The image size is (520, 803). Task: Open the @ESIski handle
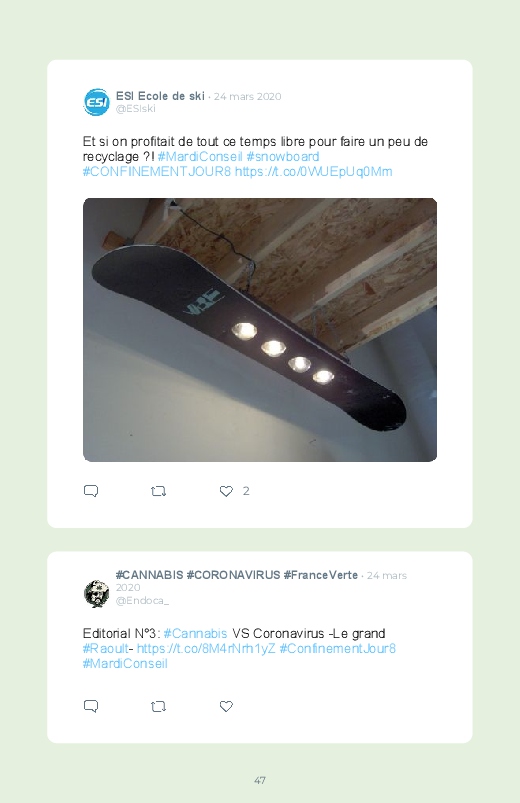tap(135, 109)
